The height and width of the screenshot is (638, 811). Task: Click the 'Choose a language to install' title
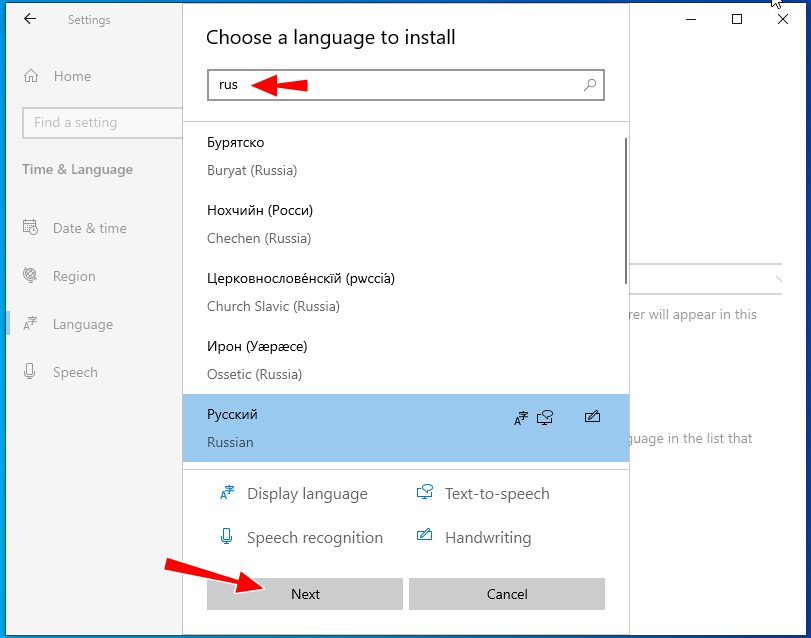pyautogui.click(x=331, y=37)
